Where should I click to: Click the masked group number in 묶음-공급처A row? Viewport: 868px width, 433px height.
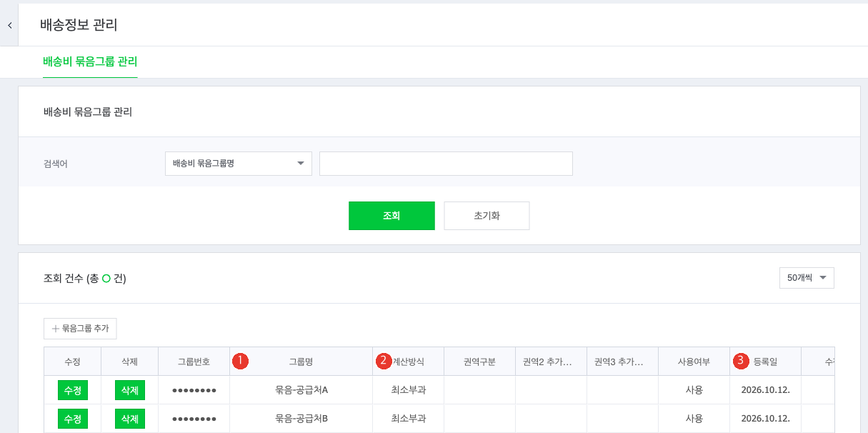[x=194, y=390]
